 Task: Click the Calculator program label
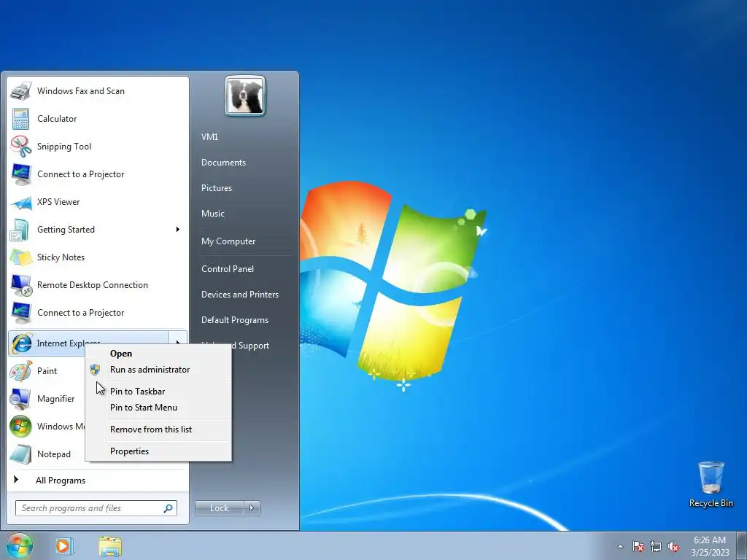pos(57,119)
